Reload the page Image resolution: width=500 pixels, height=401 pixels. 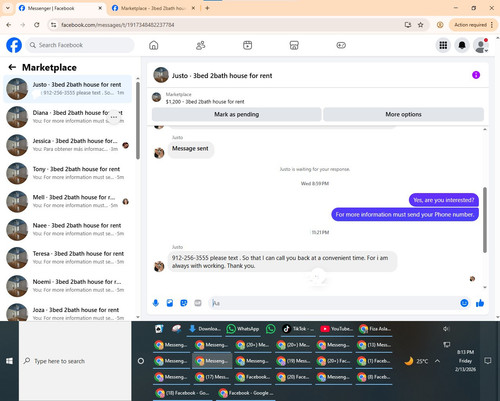37,25
